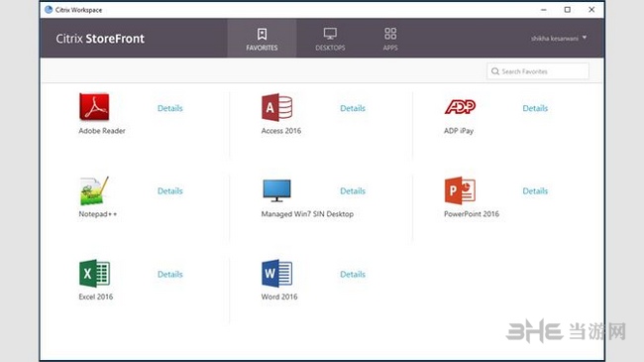Click the Notepad++ label
Viewport: 644px width, 362px height.
pos(98,214)
